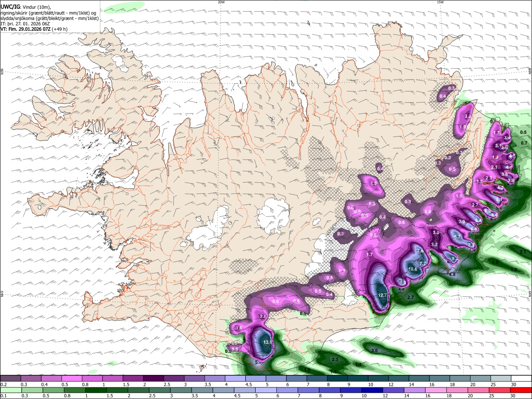Click the 'IT: þri. 27. 01. 2026 06Z' line

pos(25,24)
